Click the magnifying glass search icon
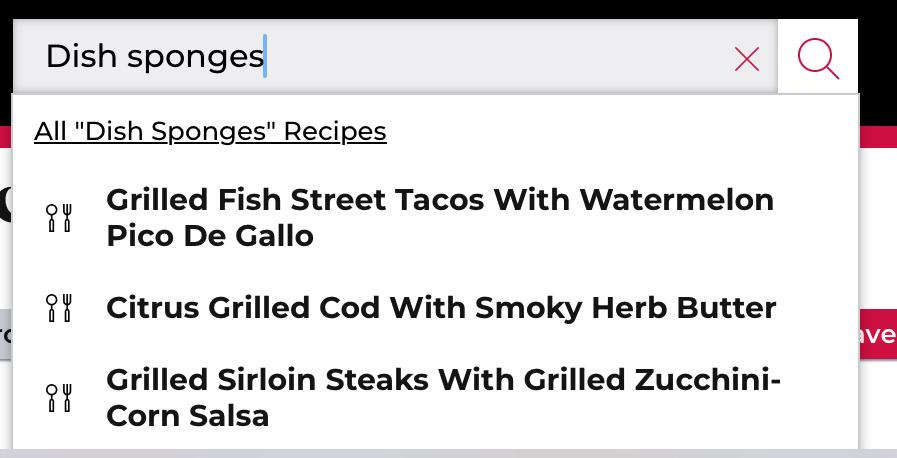This screenshot has height=458, width=897. pos(817,58)
